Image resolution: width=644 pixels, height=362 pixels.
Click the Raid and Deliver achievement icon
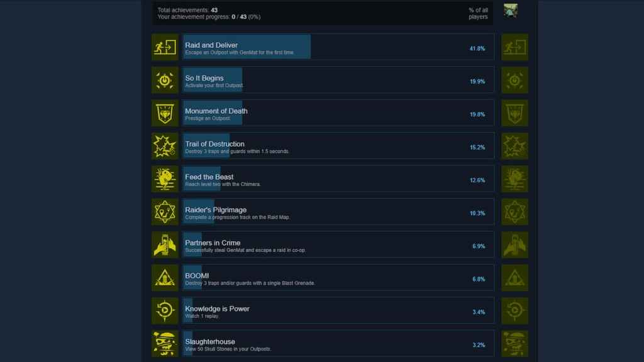click(165, 47)
